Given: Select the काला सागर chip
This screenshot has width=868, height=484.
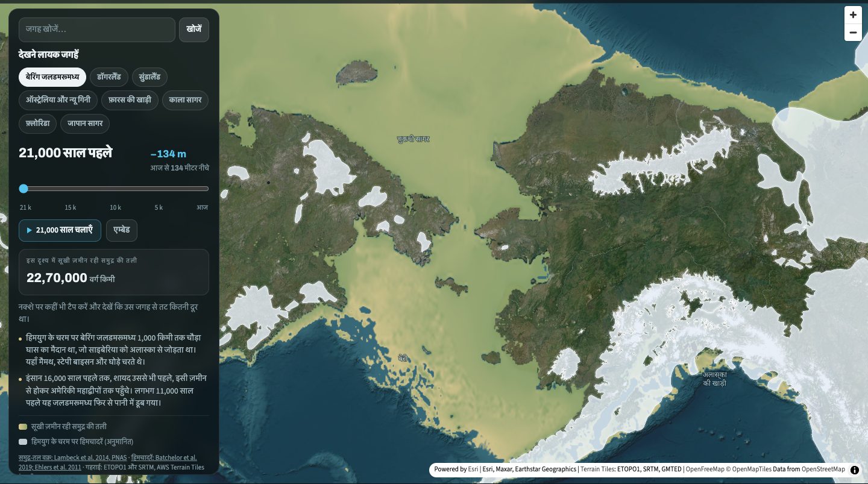Looking at the screenshot, I should coord(186,99).
